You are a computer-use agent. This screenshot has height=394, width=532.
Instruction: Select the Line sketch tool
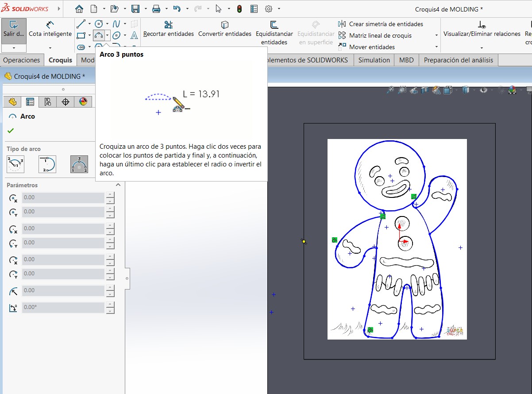click(81, 23)
